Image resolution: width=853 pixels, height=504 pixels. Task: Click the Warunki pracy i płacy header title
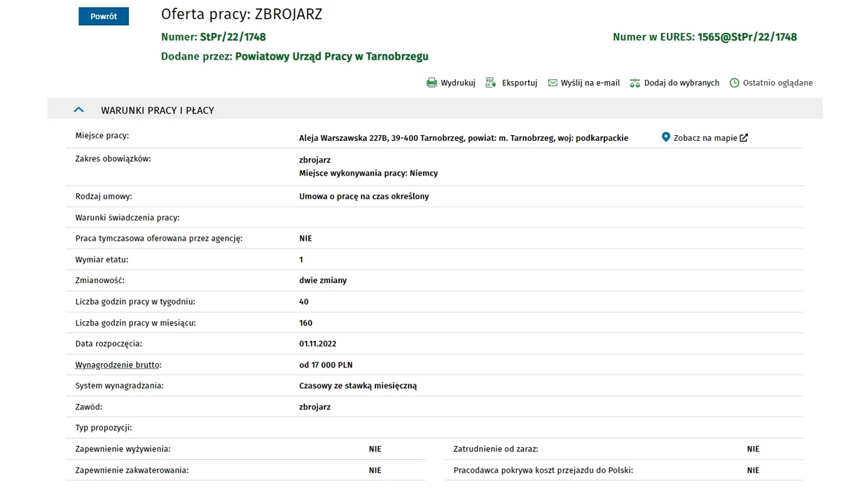[158, 111]
